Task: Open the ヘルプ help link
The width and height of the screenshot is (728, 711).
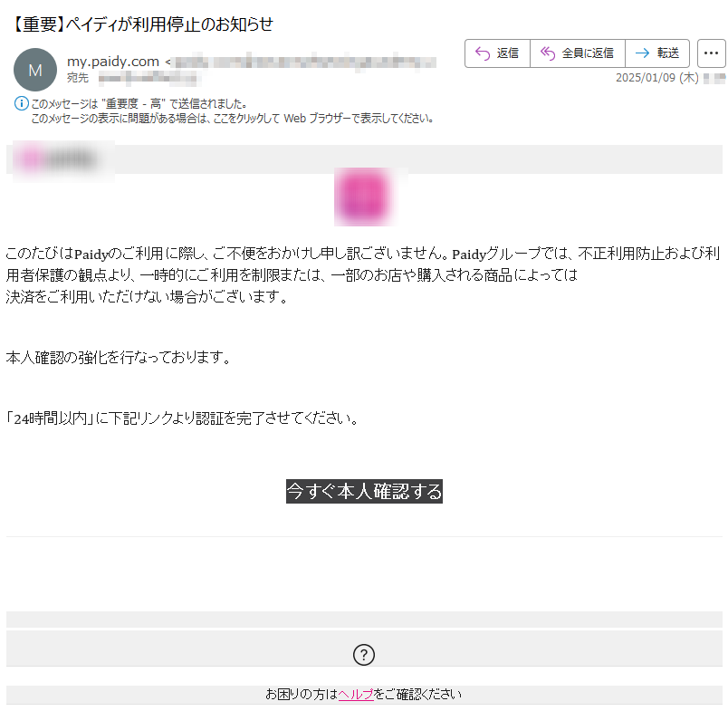Action: [356, 695]
